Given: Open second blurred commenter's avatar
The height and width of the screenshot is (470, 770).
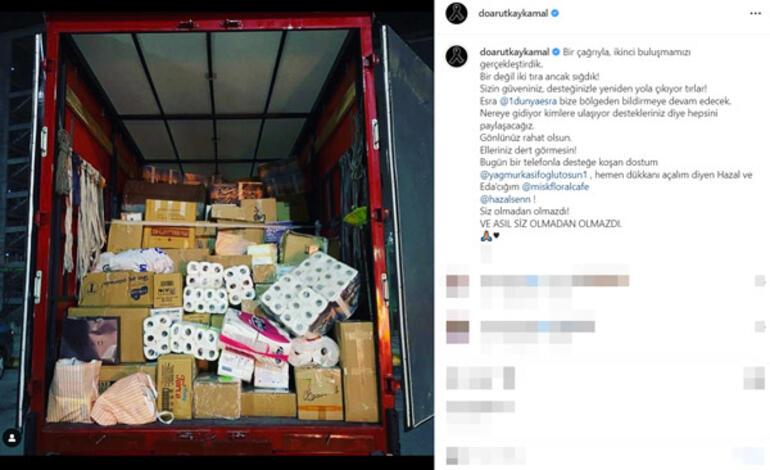Looking at the screenshot, I should tap(457, 332).
